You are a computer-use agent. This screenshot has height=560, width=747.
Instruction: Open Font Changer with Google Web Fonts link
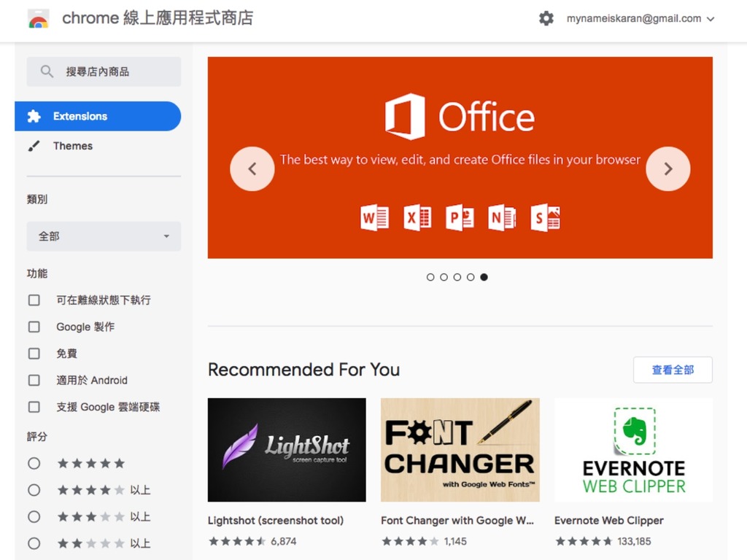(x=457, y=521)
